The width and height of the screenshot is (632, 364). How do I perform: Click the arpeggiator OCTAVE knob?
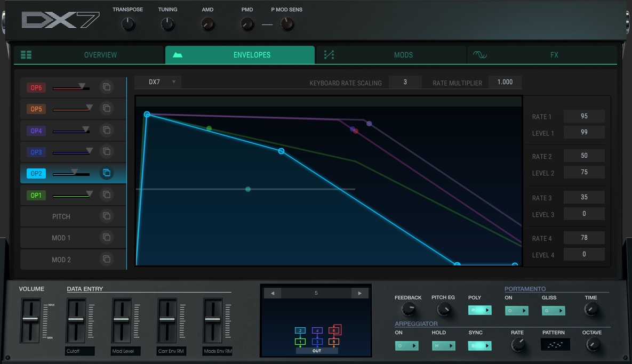point(593,345)
